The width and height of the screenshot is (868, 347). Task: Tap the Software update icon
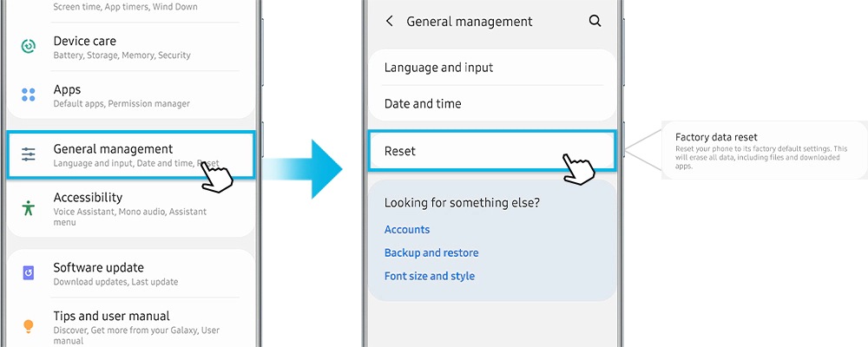point(29,273)
